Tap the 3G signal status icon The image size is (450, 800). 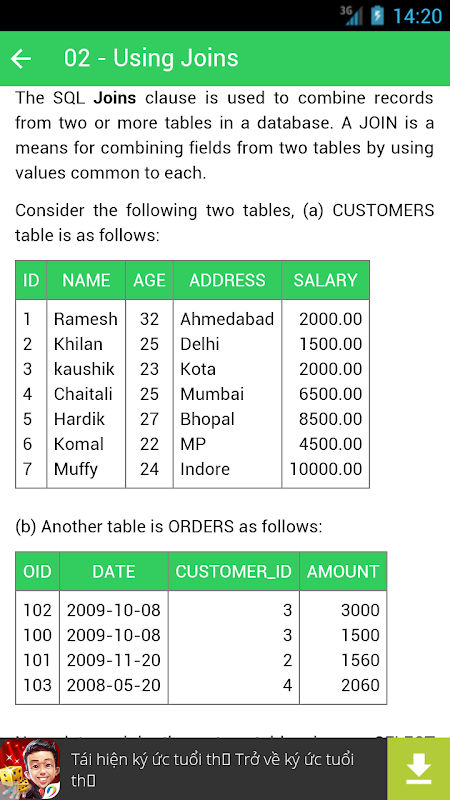(351, 15)
